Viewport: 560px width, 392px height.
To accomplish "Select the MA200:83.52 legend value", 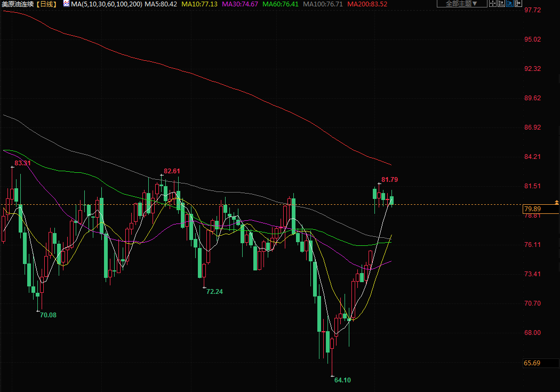I will pos(367,4).
